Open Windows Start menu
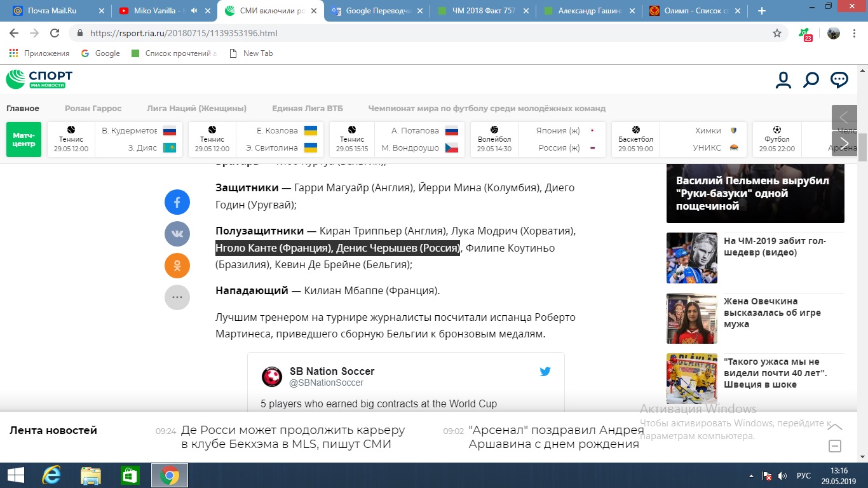The image size is (868, 488). pos(15,475)
